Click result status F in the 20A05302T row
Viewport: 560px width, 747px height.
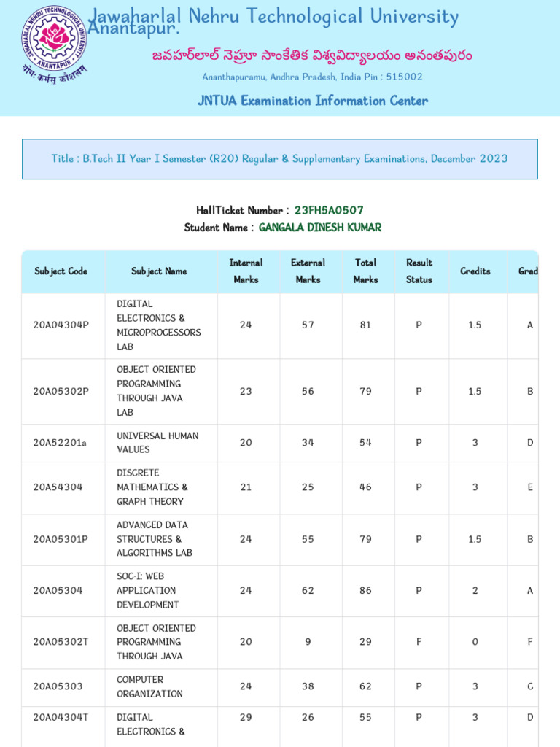[x=419, y=642]
